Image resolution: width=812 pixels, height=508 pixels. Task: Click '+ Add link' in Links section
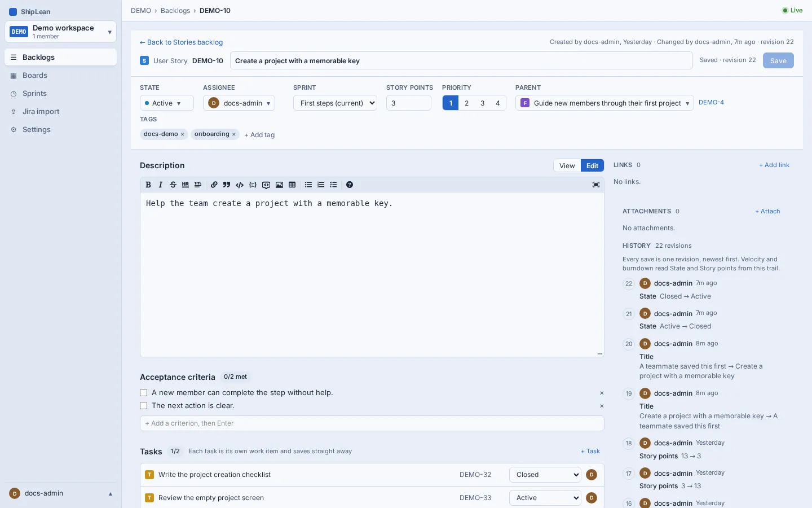774,165
